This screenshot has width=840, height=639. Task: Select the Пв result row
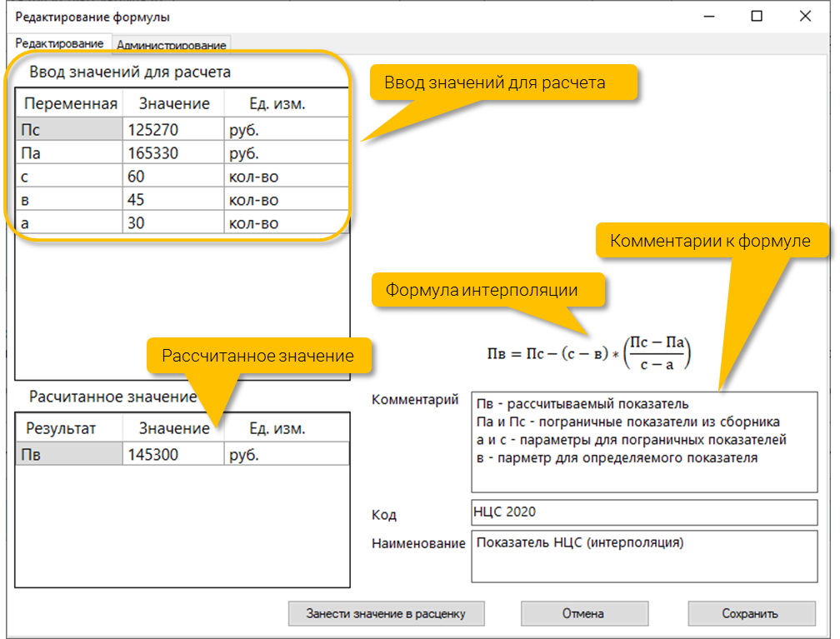point(182,454)
